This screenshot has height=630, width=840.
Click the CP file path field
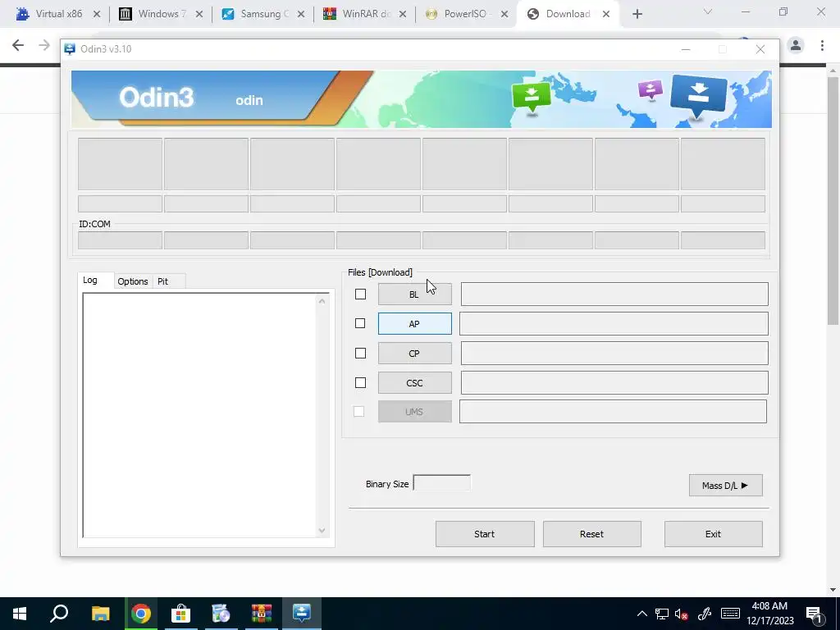pos(614,353)
